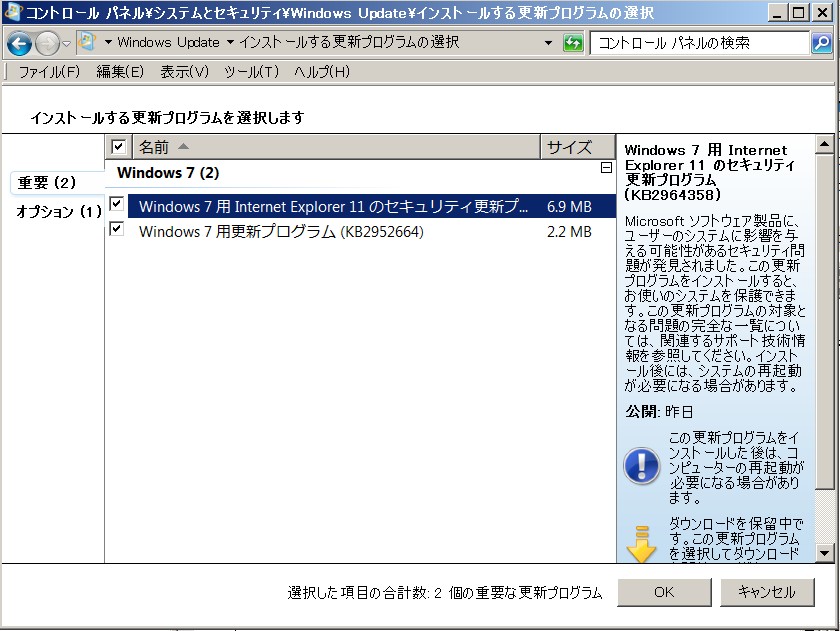This screenshot has height=631, width=840.
Task: Click the 公開: 昨日 publish date text
Action: [659, 411]
